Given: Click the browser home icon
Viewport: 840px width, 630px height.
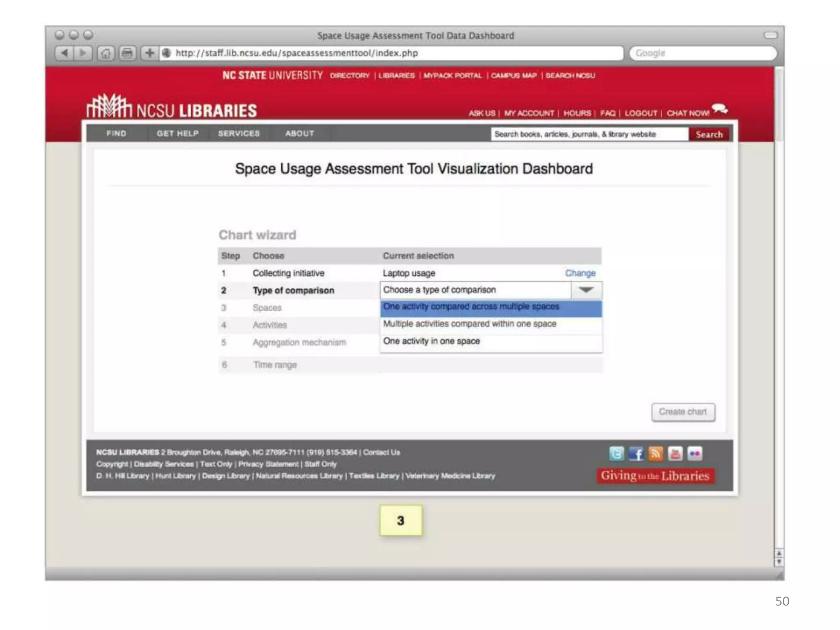Looking at the screenshot, I should coord(106,53).
